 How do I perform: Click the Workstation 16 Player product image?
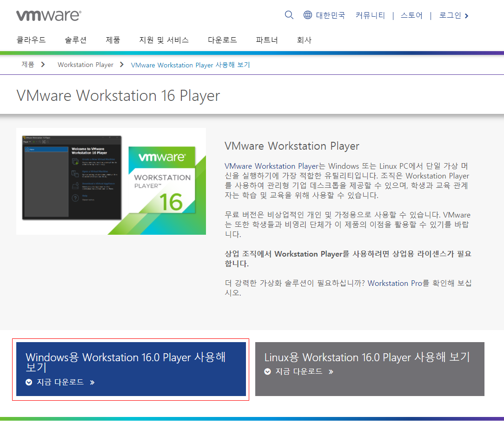tap(111, 181)
